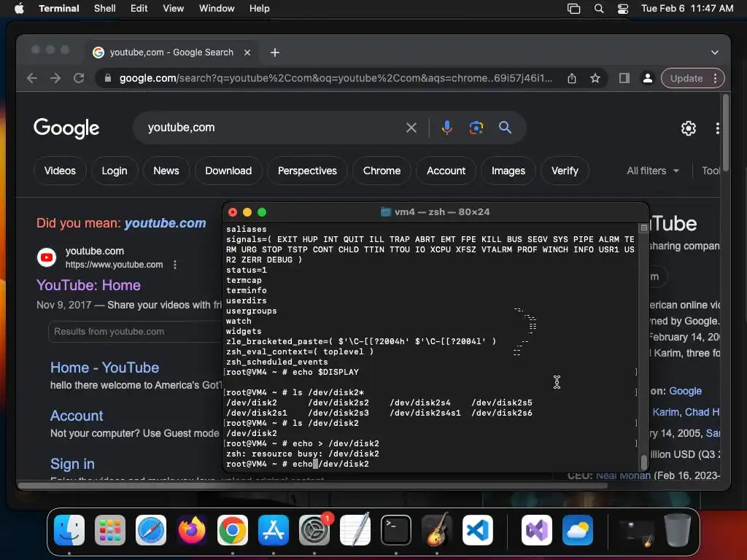Close the youtube,com Google Search tab
747x560 pixels.
[x=247, y=52]
